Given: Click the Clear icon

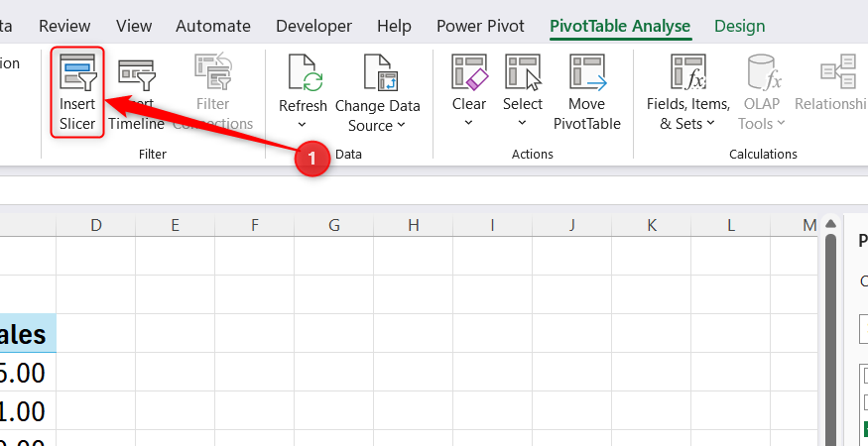Looking at the screenshot, I should pyautogui.click(x=469, y=71).
